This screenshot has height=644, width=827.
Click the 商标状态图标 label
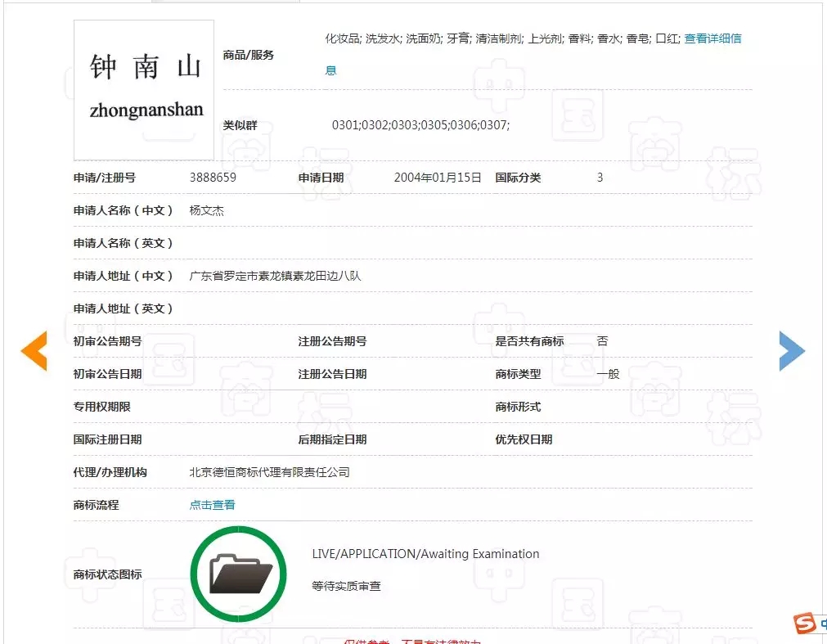point(108,574)
